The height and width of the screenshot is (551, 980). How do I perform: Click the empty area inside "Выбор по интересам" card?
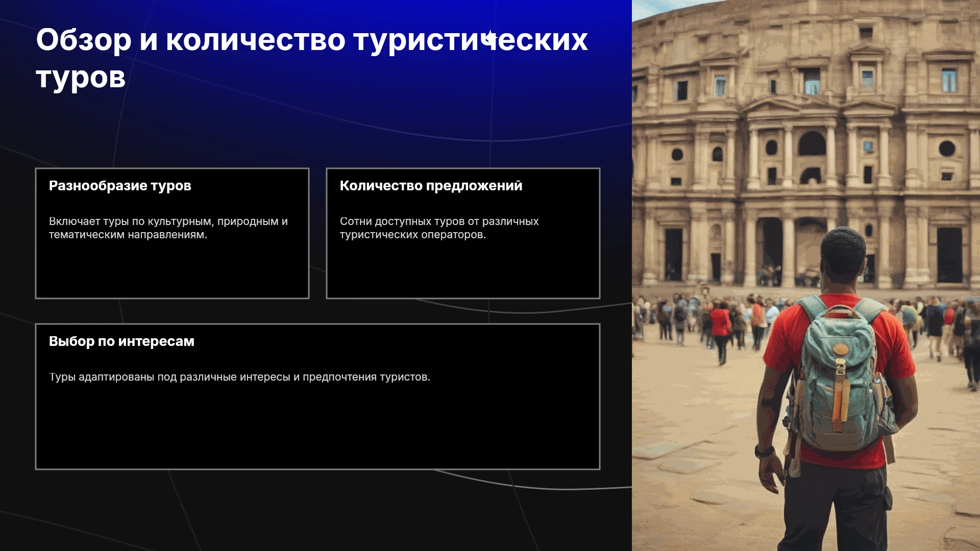[317, 426]
